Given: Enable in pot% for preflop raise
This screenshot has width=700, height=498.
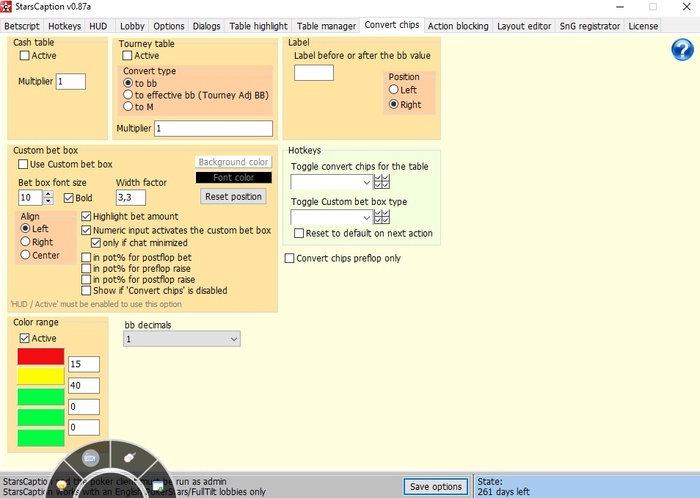Looking at the screenshot, I should [x=86, y=269].
